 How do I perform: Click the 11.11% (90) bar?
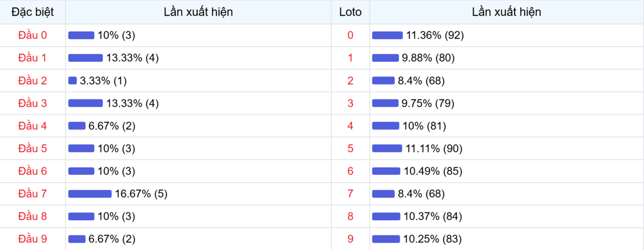click(386, 148)
